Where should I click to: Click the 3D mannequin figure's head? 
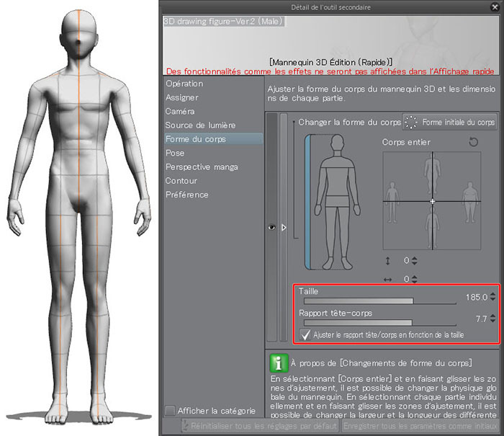[78, 35]
